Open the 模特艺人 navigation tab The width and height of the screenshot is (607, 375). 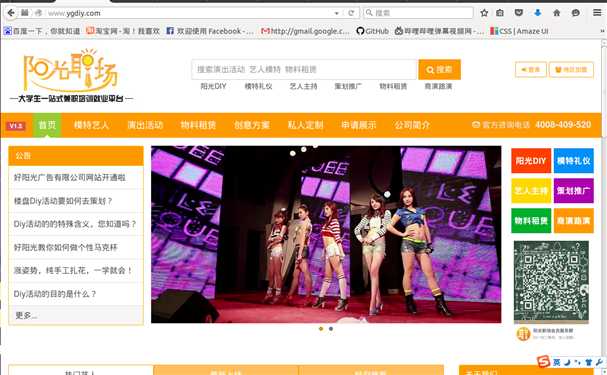coord(91,125)
